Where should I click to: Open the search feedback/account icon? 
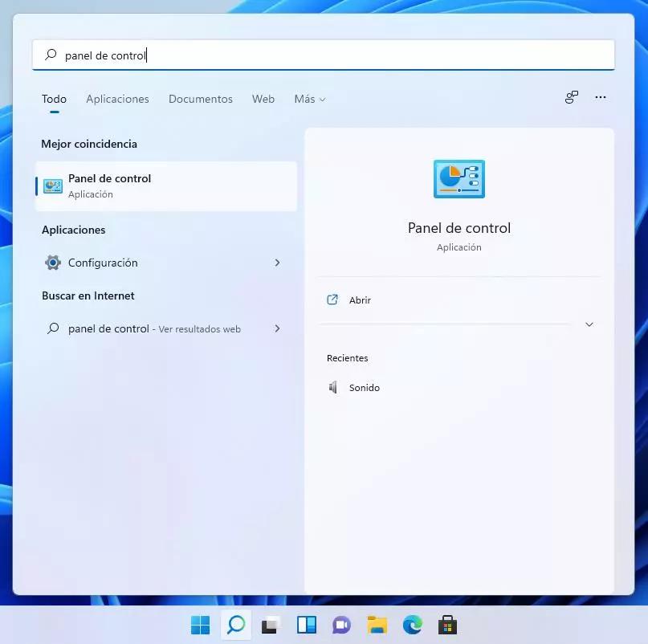572,97
